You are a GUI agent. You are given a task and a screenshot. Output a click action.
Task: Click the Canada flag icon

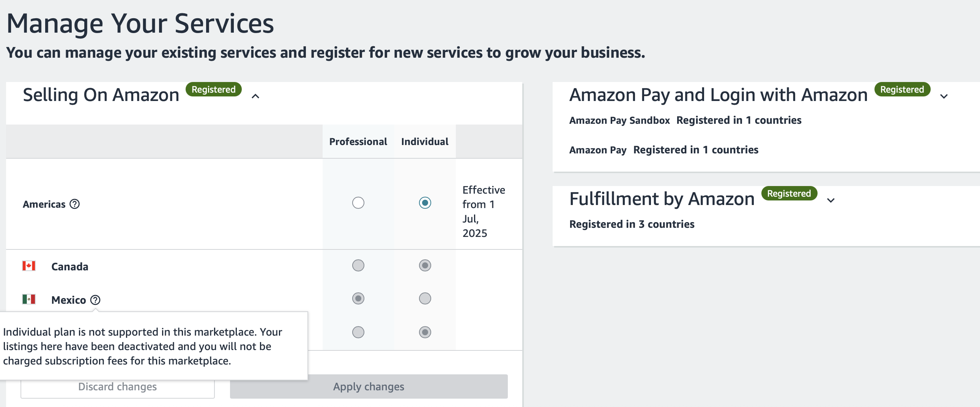click(29, 266)
